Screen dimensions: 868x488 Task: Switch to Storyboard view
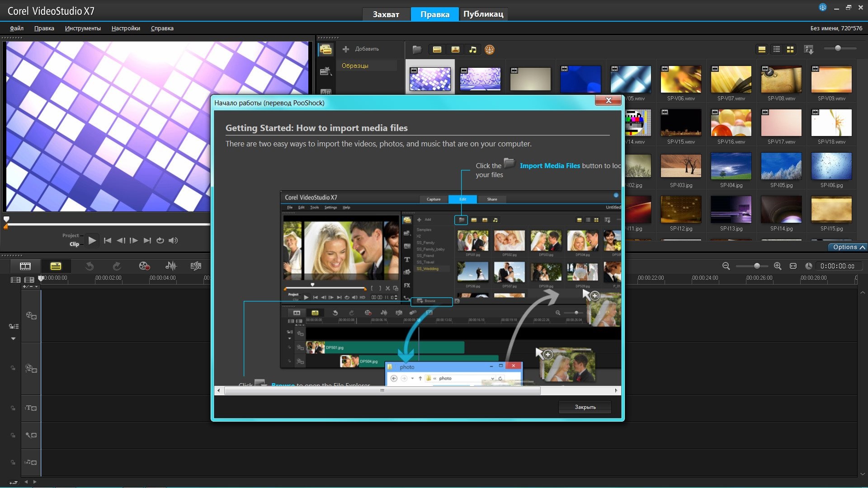click(25, 266)
